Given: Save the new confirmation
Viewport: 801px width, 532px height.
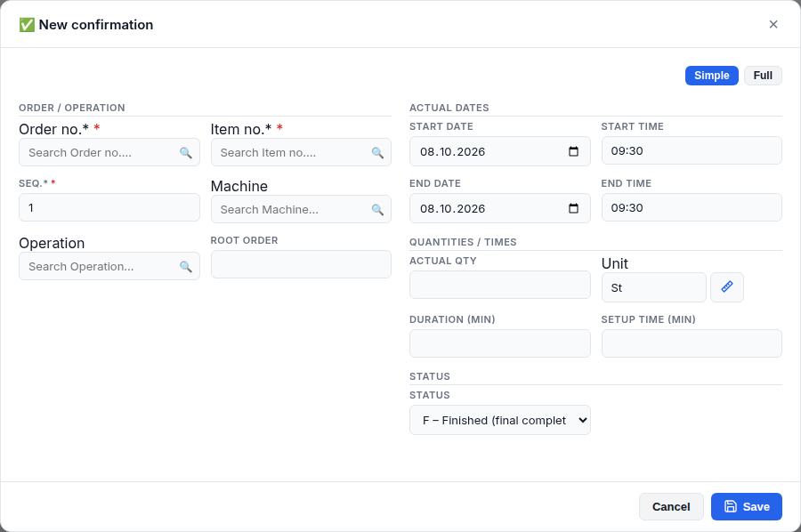Looking at the screenshot, I should click(x=747, y=506).
